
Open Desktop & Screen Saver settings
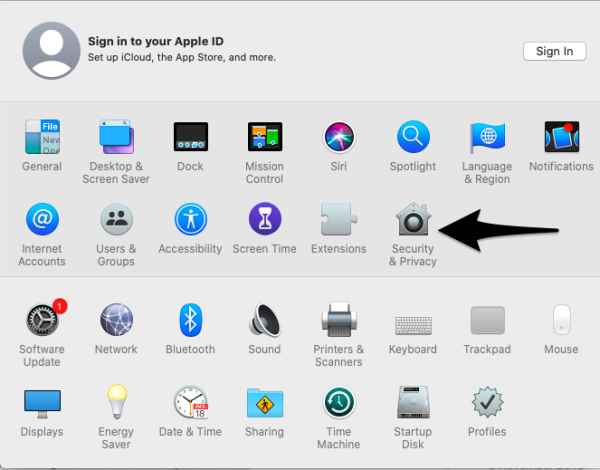(x=116, y=137)
